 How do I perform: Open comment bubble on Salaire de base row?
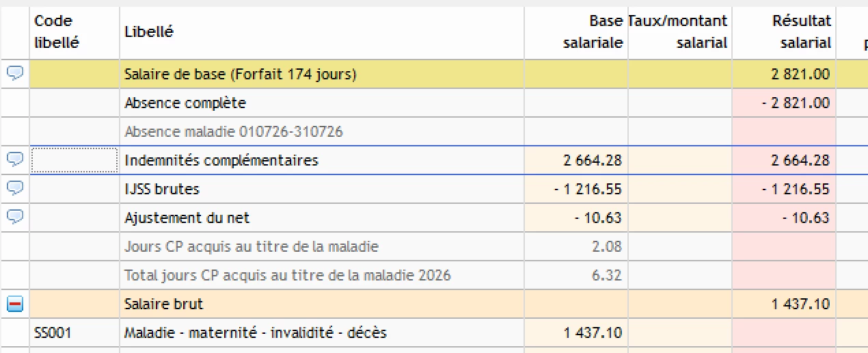(x=15, y=73)
